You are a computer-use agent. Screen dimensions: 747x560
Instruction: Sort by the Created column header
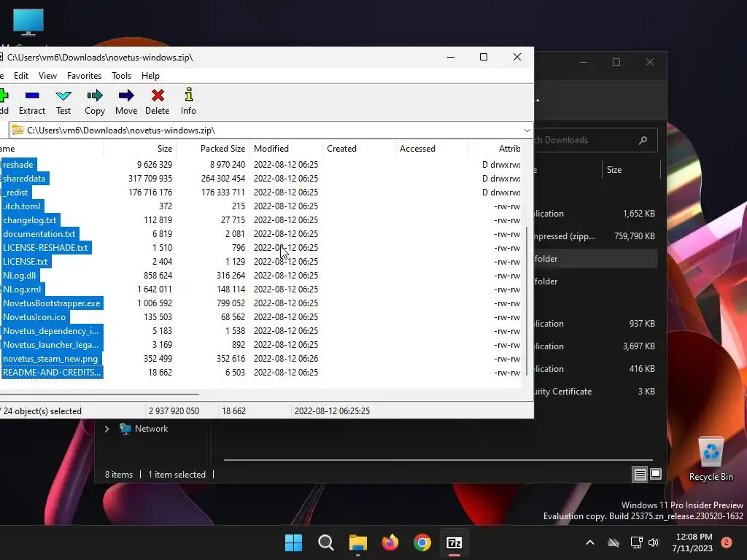pyautogui.click(x=359, y=149)
